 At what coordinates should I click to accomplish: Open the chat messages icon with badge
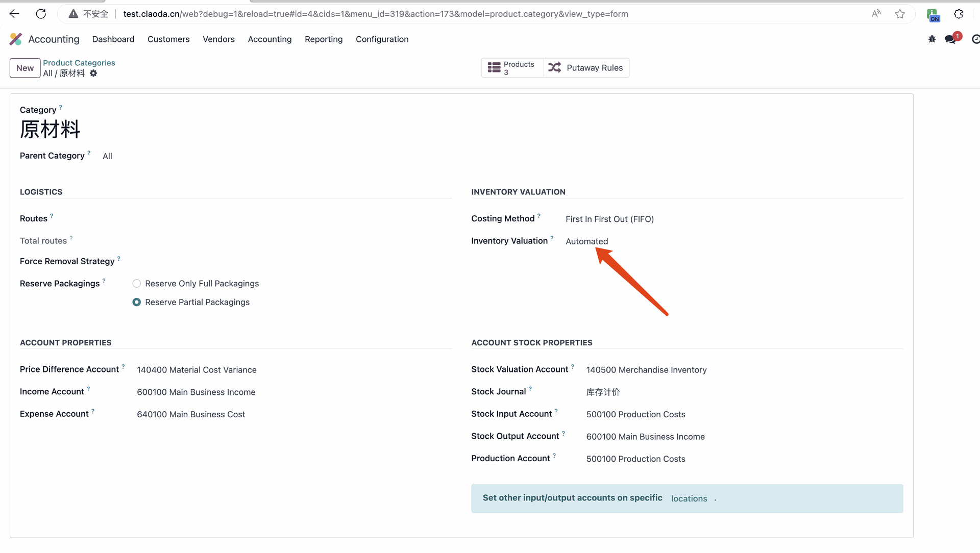coord(951,39)
